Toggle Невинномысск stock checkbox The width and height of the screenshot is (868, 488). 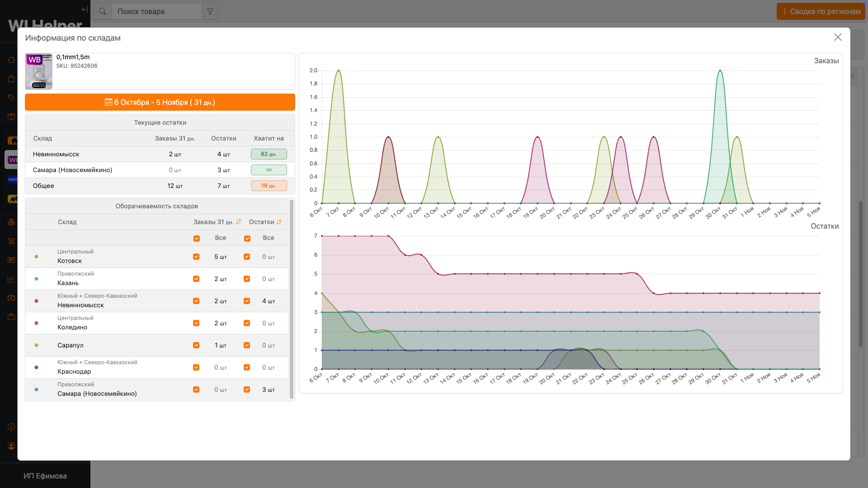coord(247,301)
